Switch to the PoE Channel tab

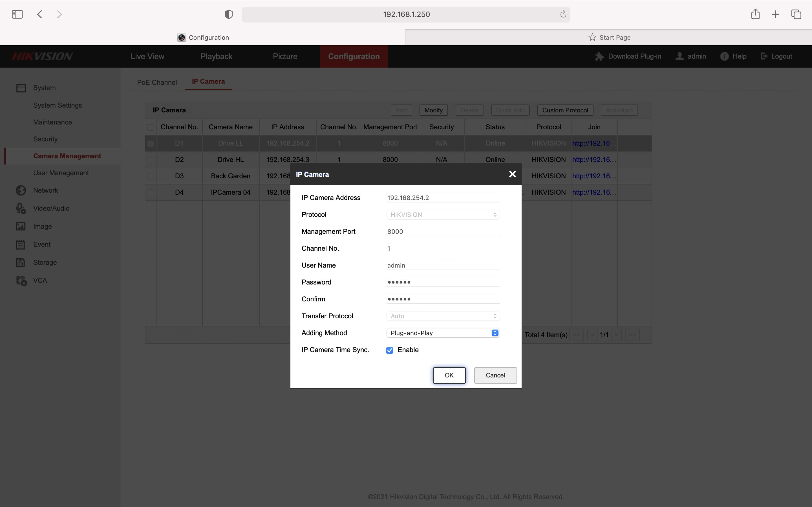coord(157,83)
